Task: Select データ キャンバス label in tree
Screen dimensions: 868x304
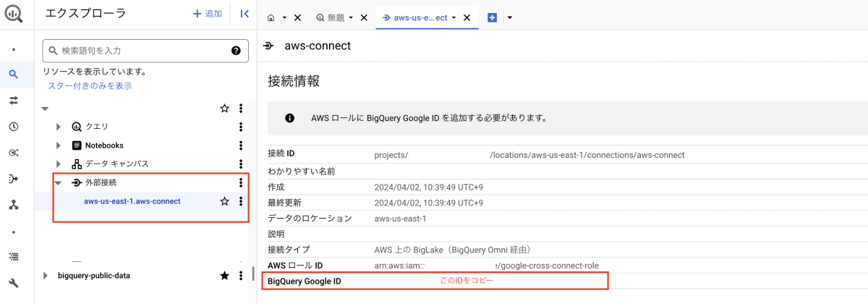Action: point(116,164)
